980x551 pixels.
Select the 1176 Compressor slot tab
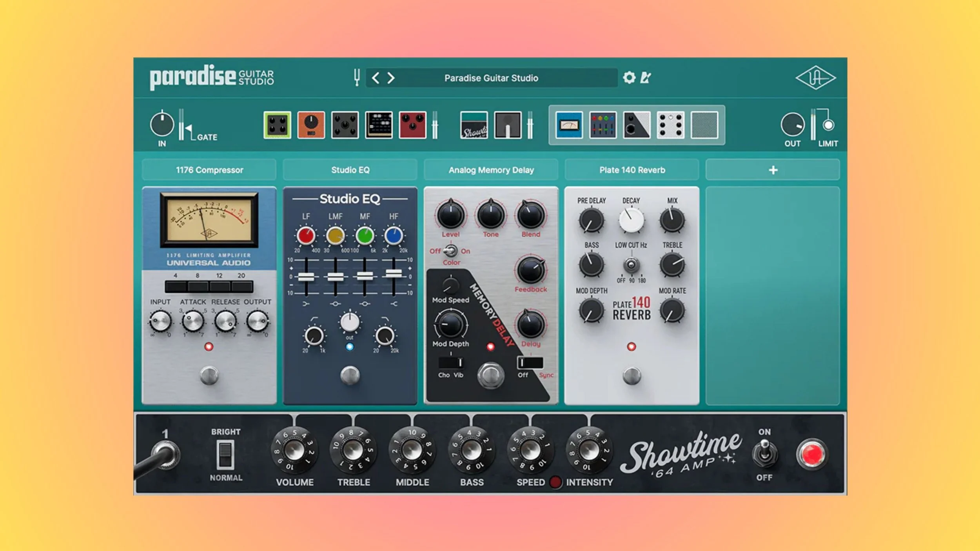tap(209, 170)
